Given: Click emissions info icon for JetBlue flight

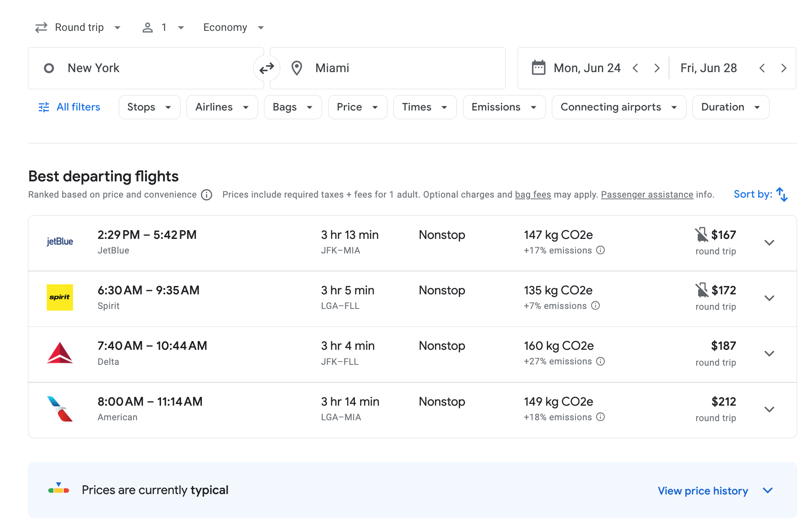Looking at the screenshot, I should [600, 250].
